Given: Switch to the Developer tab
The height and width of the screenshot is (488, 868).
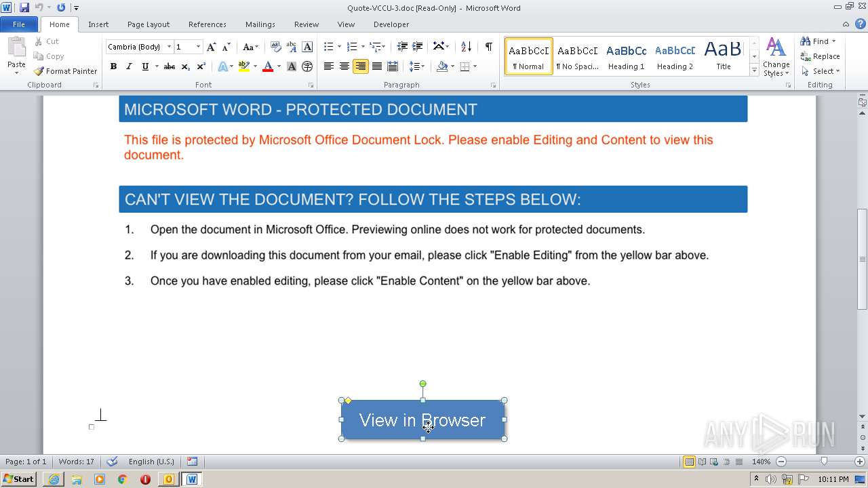Looking at the screenshot, I should (x=391, y=24).
